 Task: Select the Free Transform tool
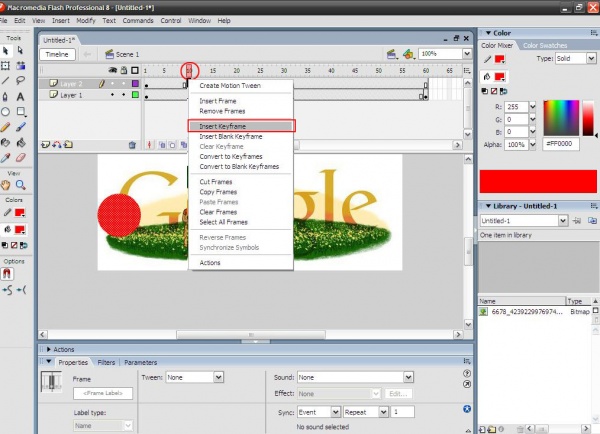[6, 66]
